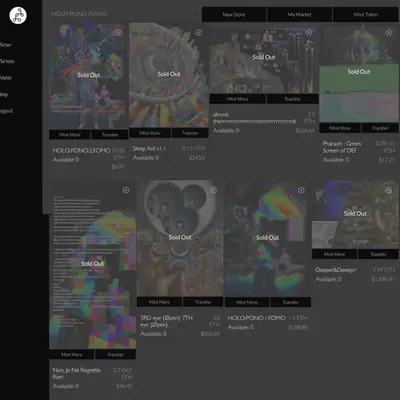Click Mint More under Sleep Aid v1.1
Image resolution: width=400 pixels, height=400 pixels.
click(x=150, y=133)
